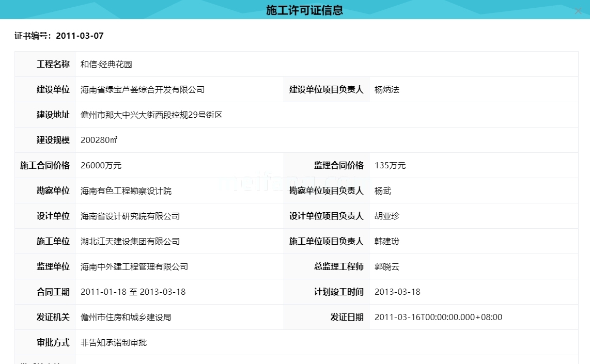Screen dimensions: 590x364
Task: Select the project name 和信·经典花园
Action: click(106, 64)
